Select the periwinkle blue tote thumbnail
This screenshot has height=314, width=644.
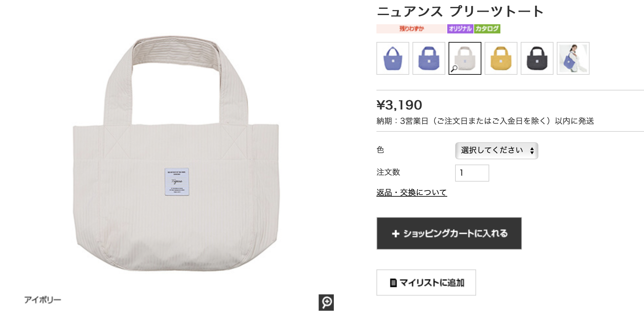(429, 58)
